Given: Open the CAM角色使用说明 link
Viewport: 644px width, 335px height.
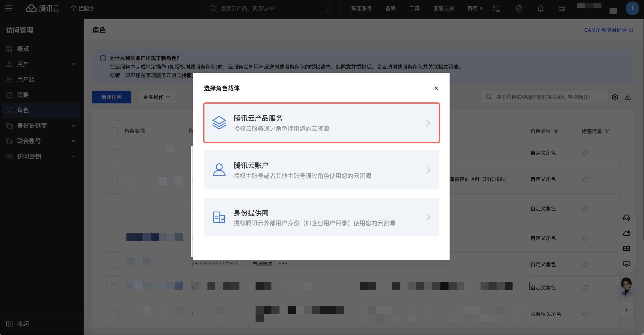Looking at the screenshot, I should (x=609, y=30).
